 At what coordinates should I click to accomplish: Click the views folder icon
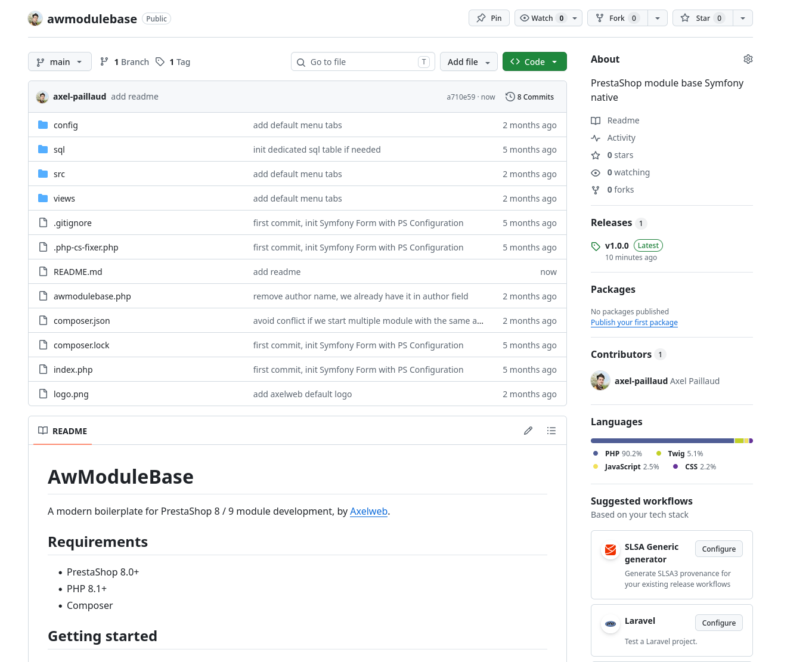43,198
